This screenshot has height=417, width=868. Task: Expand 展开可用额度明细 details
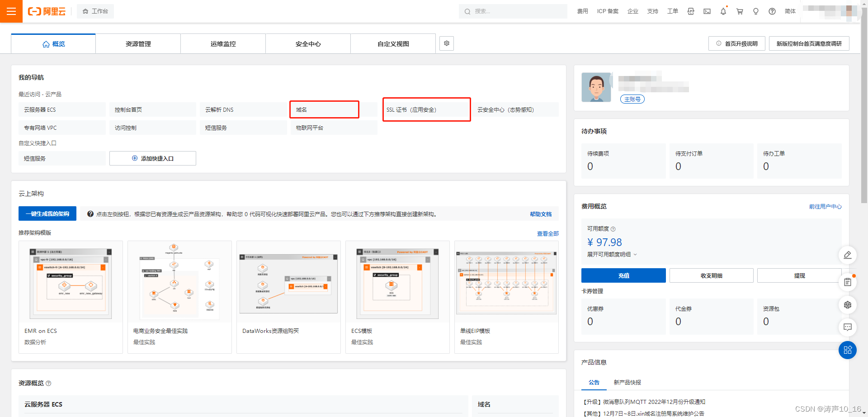612,255
